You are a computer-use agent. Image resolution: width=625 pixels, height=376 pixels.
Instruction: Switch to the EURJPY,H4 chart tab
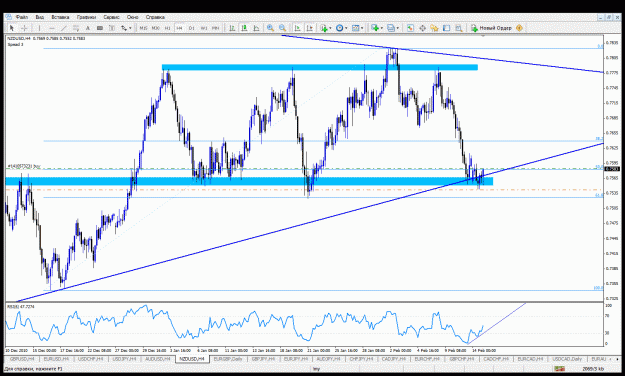(297, 359)
